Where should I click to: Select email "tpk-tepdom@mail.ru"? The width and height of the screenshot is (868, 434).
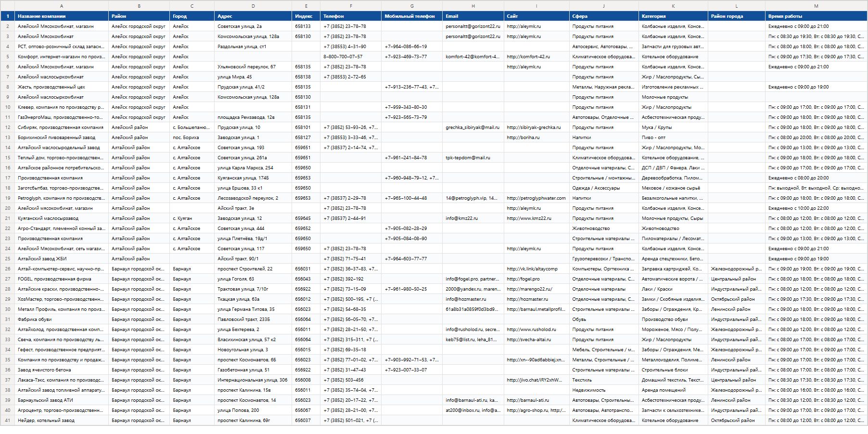(473, 158)
